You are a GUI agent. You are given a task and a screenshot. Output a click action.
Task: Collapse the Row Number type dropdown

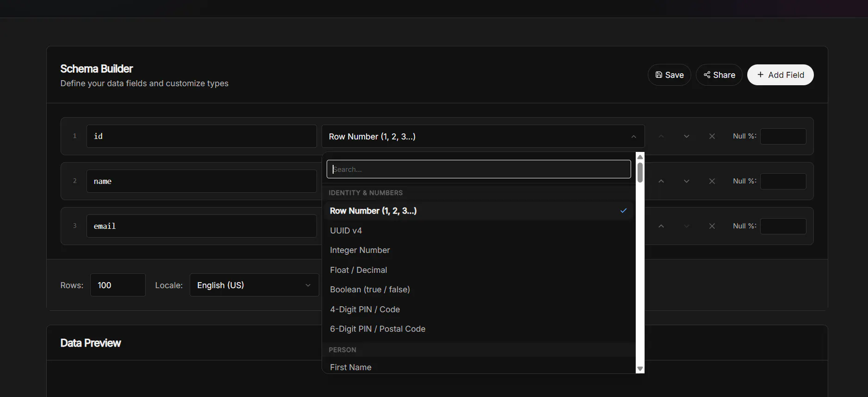(x=483, y=136)
